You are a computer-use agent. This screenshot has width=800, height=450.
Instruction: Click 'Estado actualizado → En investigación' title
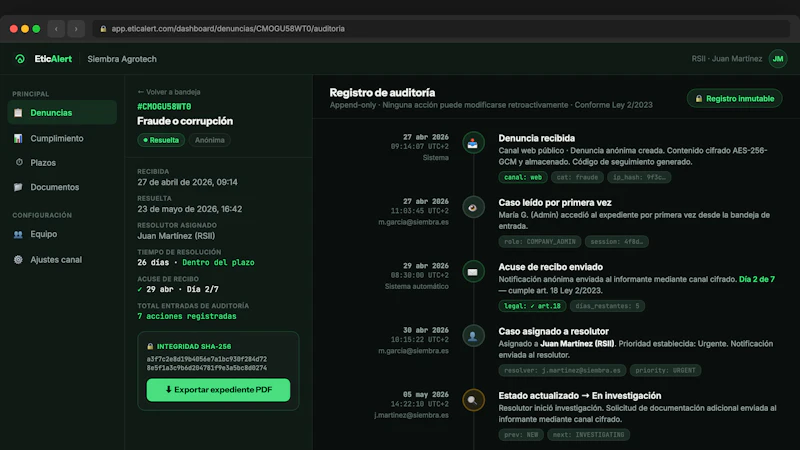click(x=580, y=395)
